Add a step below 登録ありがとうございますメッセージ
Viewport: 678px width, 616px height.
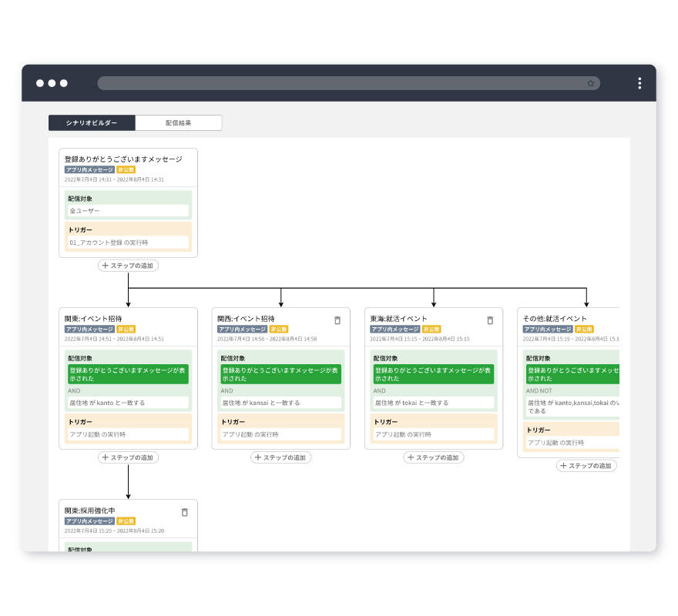[x=128, y=266]
